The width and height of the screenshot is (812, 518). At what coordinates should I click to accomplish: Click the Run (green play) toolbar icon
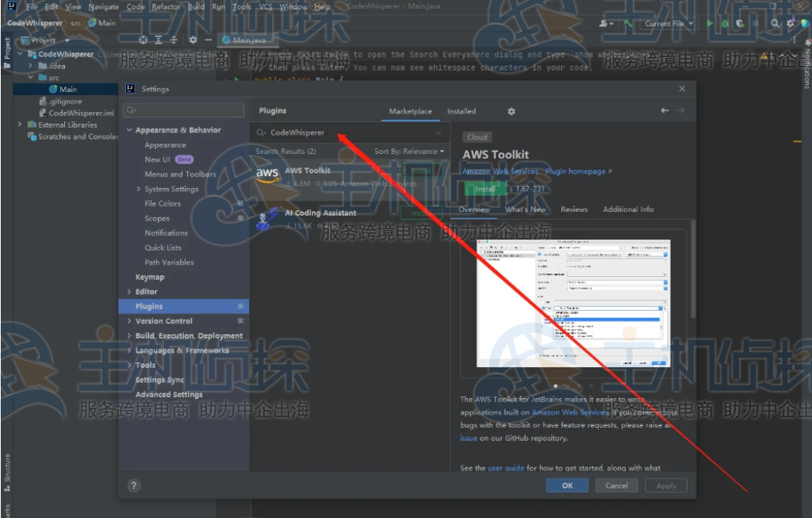(710, 23)
